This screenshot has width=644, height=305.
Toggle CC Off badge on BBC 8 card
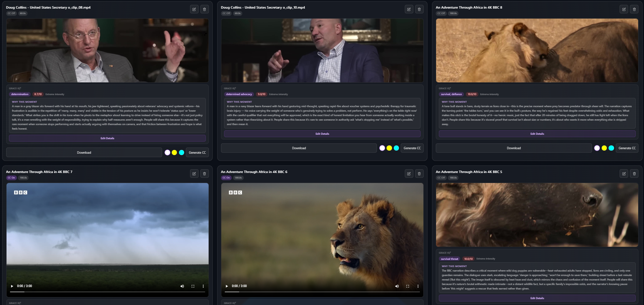[441, 13]
